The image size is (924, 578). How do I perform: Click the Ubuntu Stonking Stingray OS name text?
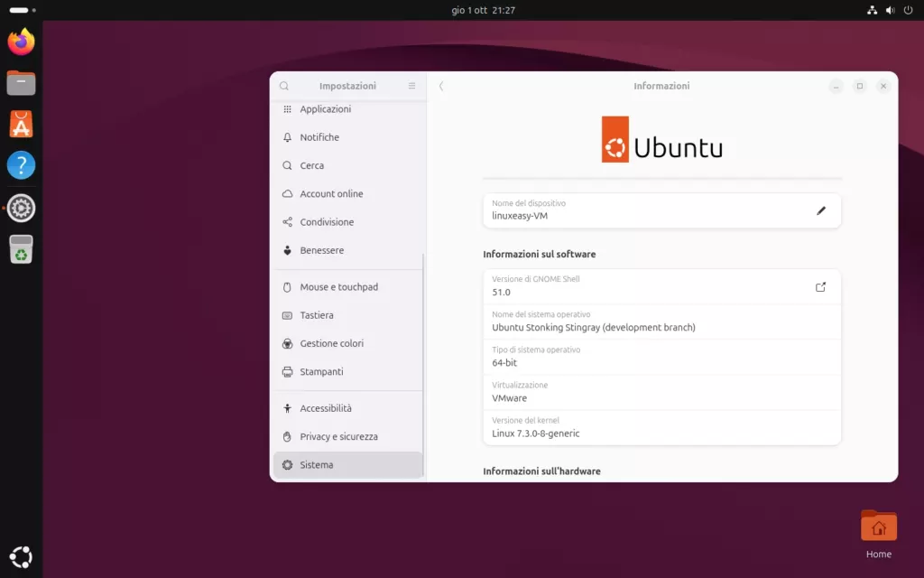click(594, 328)
